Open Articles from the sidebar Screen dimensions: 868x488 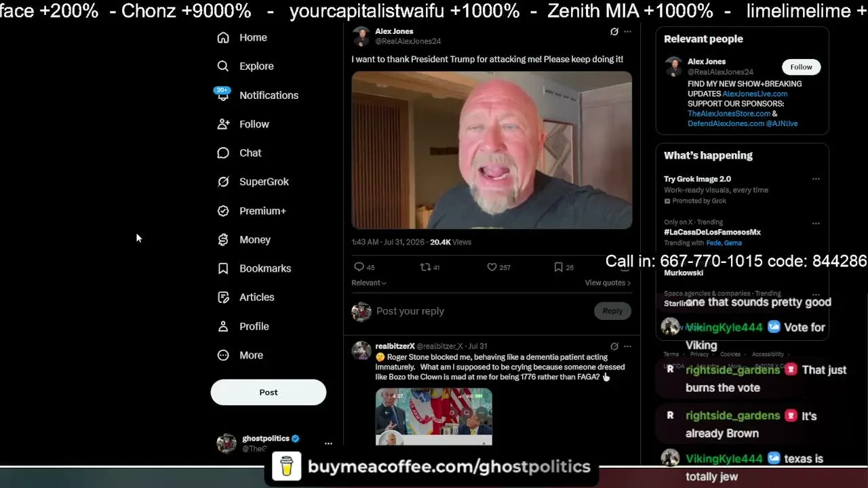tap(245, 298)
